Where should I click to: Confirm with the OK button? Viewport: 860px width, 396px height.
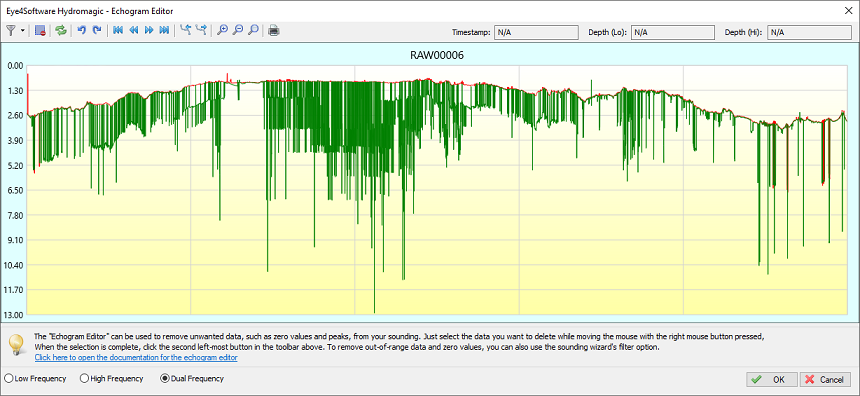coord(771,380)
